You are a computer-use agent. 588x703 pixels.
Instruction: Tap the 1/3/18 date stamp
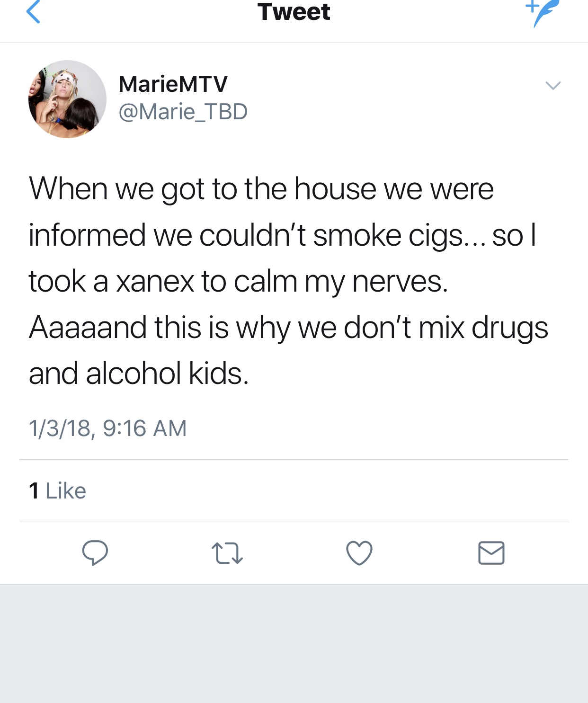[x=59, y=429]
